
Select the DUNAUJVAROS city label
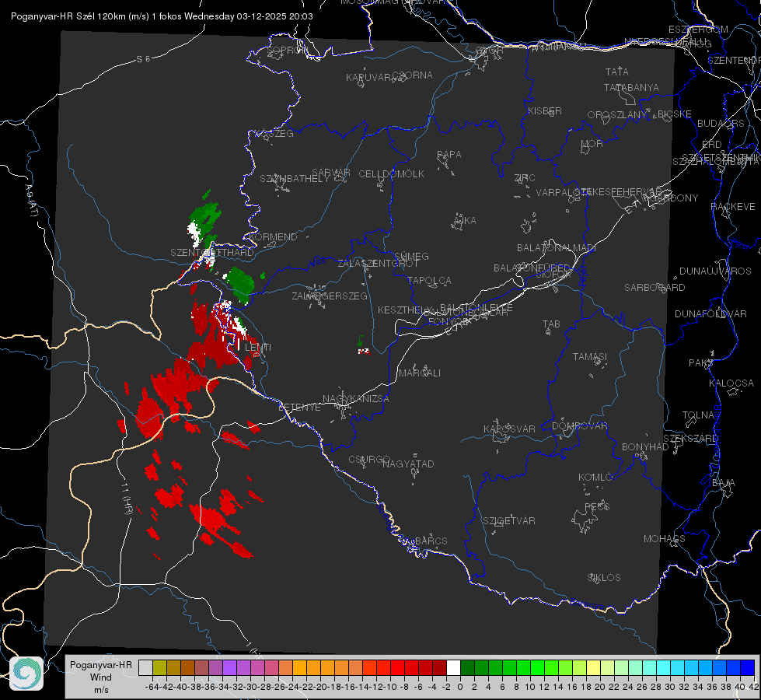click(x=715, y=271)
